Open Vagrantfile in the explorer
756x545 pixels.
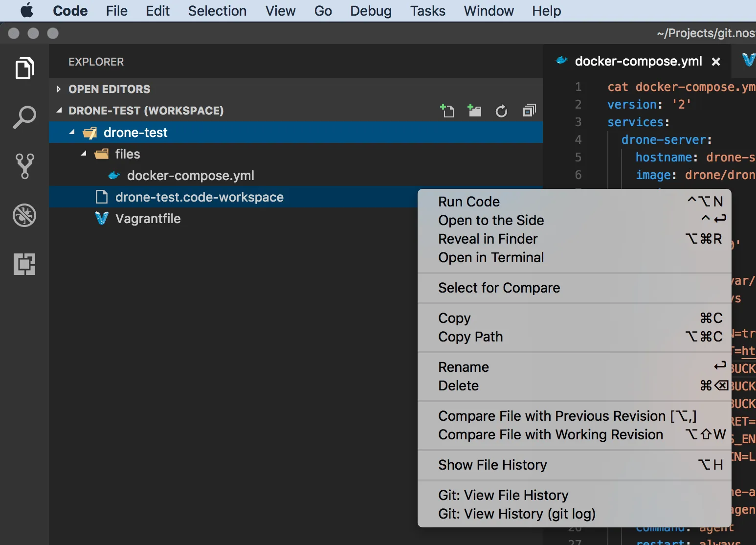148,219
